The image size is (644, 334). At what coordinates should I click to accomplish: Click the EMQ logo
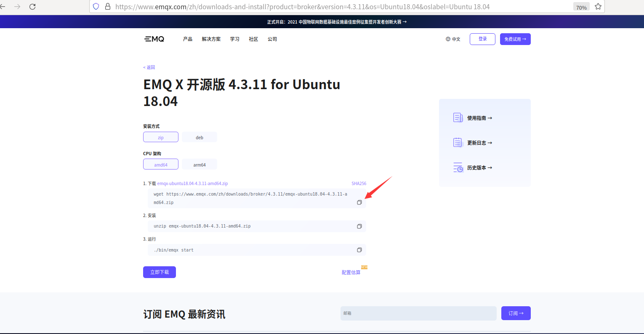coord(154,39)
